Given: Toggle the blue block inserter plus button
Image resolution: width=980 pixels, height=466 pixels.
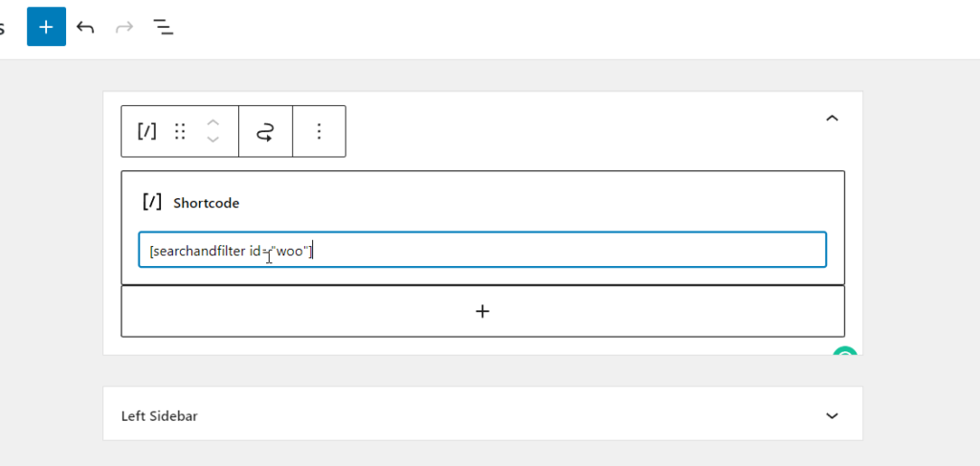Looking at the screenshot, I should (x=46, y=27).
